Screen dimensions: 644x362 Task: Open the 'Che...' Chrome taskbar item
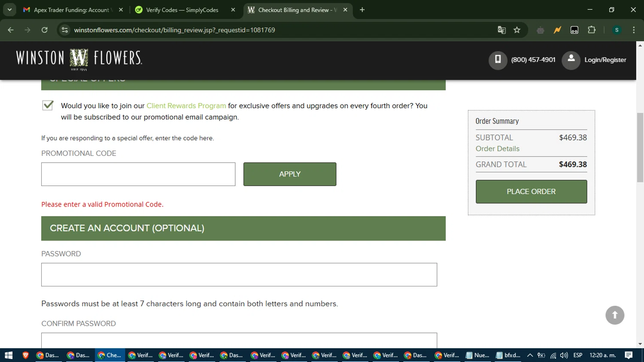click(110, 355)
